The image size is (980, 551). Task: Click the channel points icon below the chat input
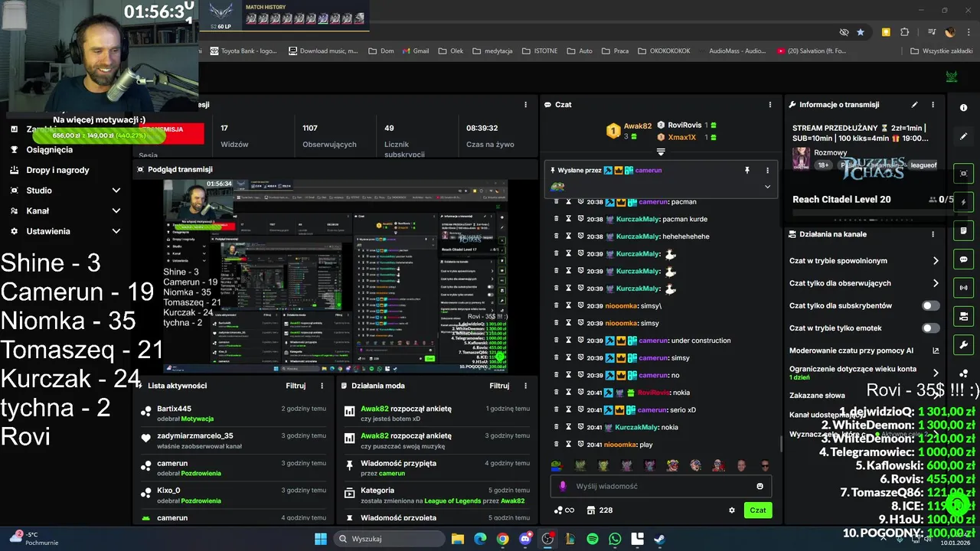tap(563, 510)
